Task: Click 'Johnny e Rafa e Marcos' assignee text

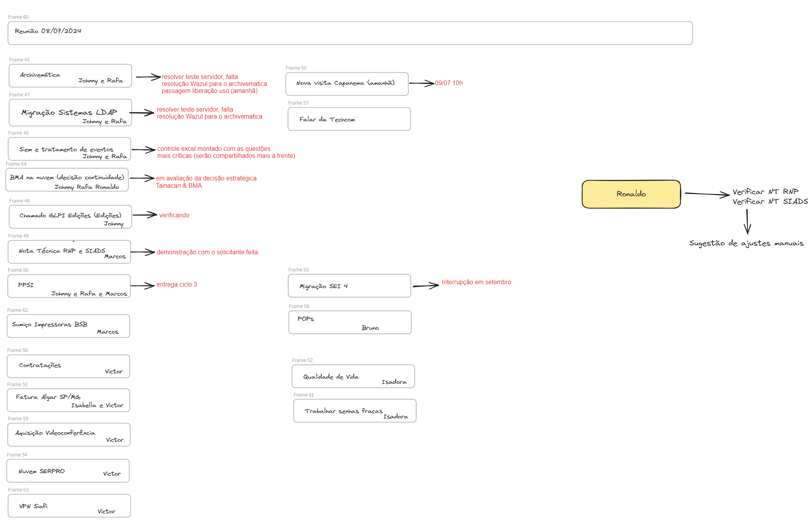Action: pos(89,294)
